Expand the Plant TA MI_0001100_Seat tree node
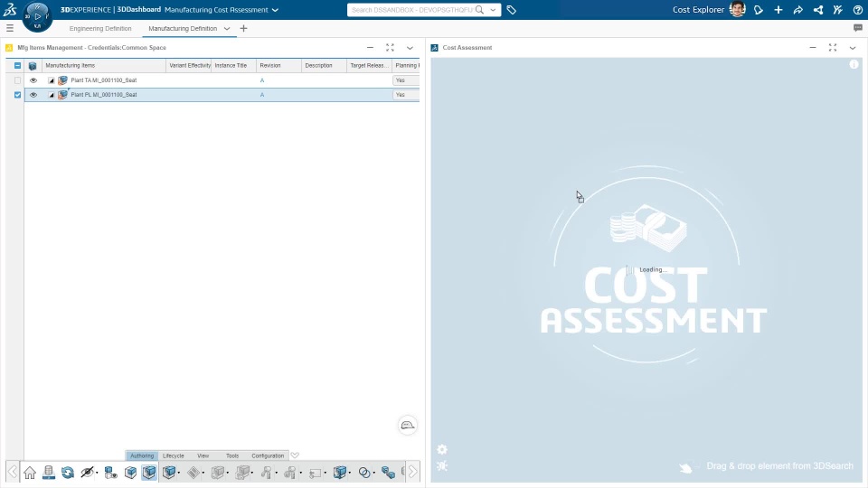The image size is (868, 488). coord(52,80)
